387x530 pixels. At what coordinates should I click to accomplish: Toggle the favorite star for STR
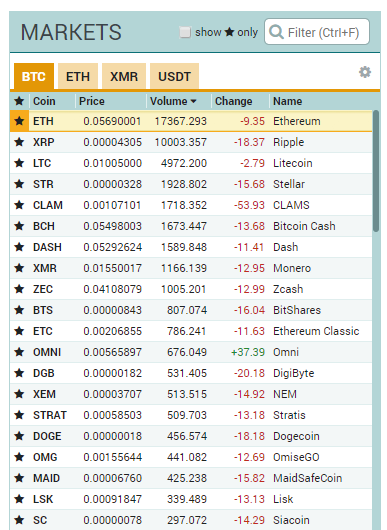(x=19, y=184)
